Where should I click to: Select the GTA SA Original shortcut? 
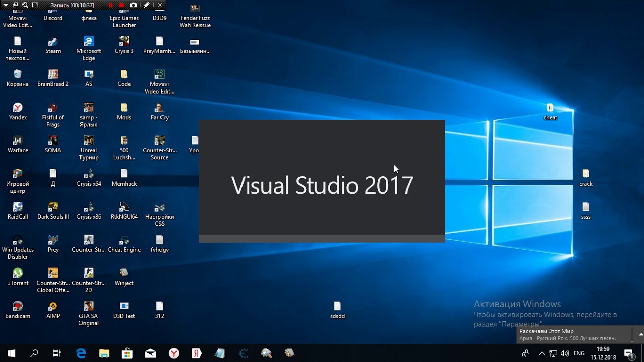(x=89, y=314)
